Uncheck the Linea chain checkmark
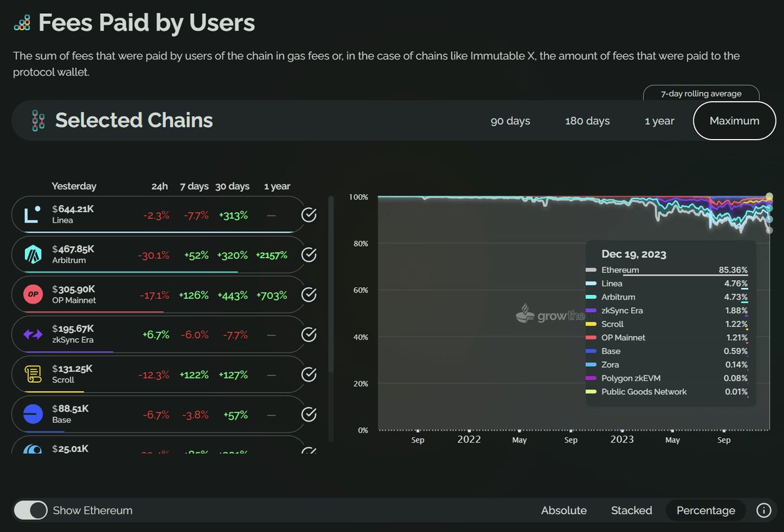This screenshot has width=784, height=532. [309, 215]
